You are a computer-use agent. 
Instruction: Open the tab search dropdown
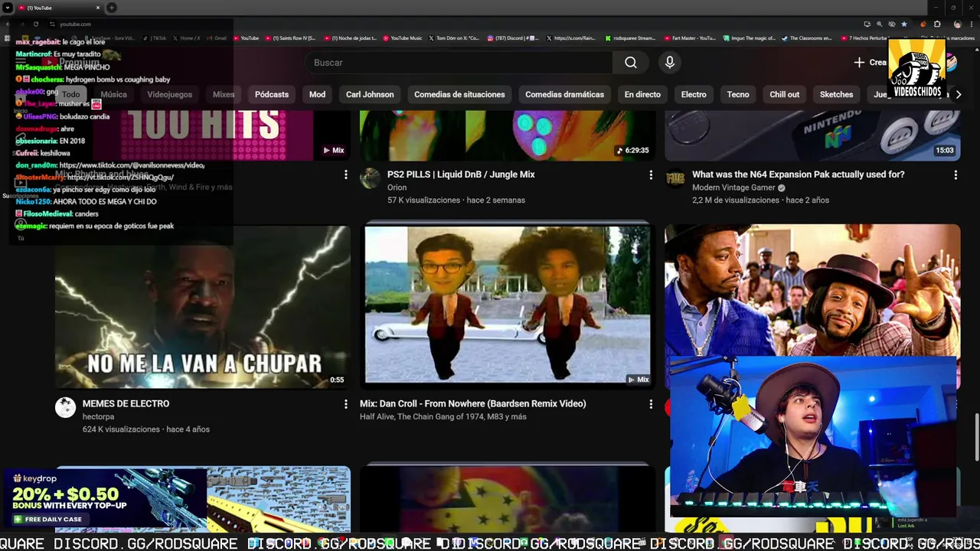click(x=7, y=8)
